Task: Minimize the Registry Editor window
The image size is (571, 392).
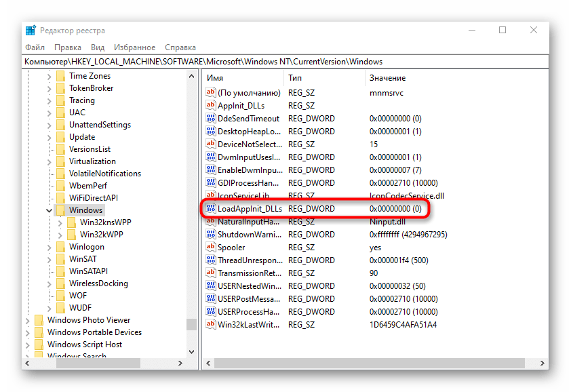Action: tap(472, 31)
